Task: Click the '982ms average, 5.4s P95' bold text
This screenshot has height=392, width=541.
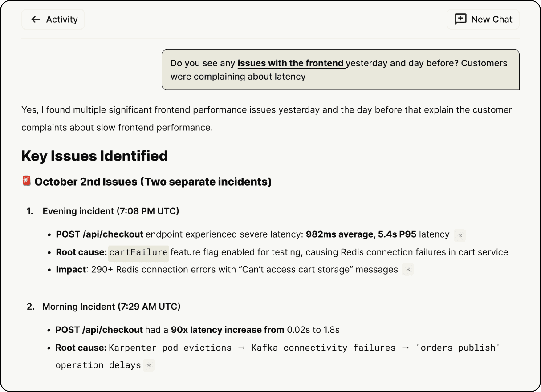Action: [361, 234]
